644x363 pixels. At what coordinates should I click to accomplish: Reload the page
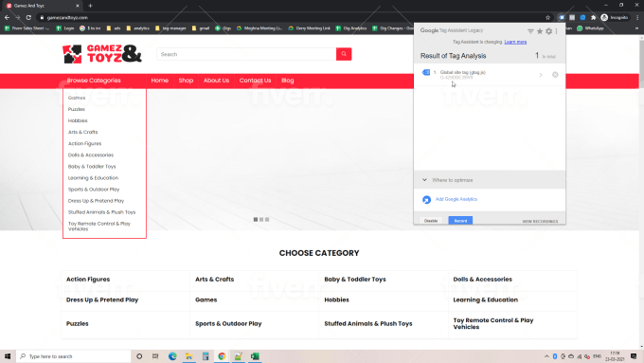(x=28, y=18)
